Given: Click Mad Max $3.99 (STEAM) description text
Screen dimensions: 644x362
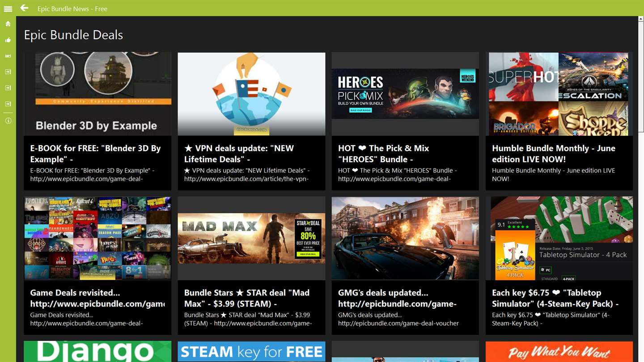Looking at the screenshot, I should pos(248,319).
